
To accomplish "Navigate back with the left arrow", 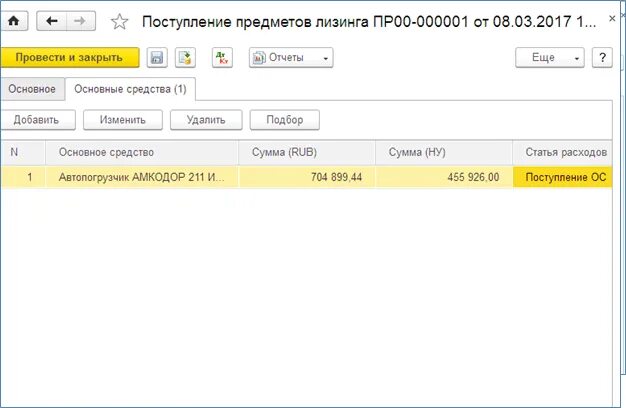I will tap(52, 21).
